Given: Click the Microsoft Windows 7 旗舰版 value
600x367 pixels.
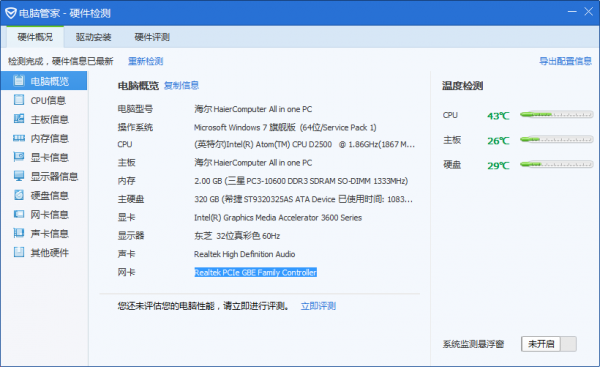Looking at the screenshot, I should (x=285, y=127).
